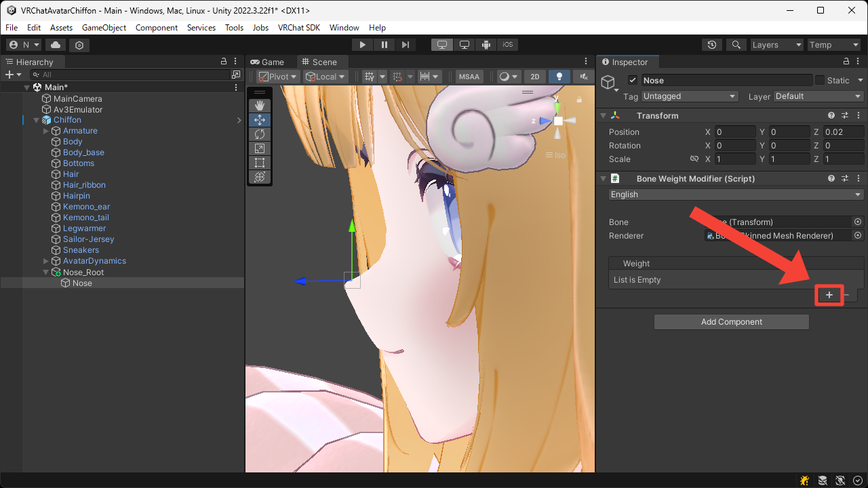Toggle 2D view mode in Scene

[534, 76]
